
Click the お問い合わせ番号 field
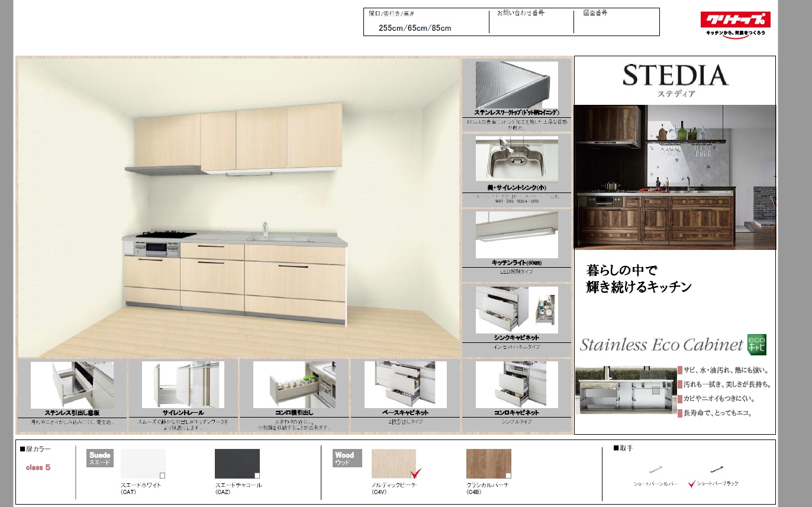pyautogui.click(x=521, y=12)
